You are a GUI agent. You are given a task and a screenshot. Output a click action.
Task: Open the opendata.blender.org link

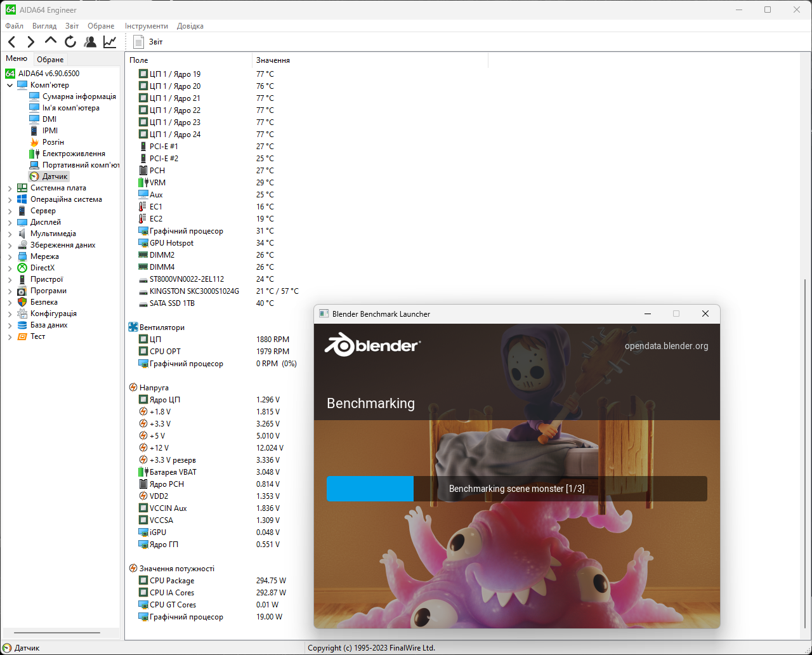[x=666, y=346]
